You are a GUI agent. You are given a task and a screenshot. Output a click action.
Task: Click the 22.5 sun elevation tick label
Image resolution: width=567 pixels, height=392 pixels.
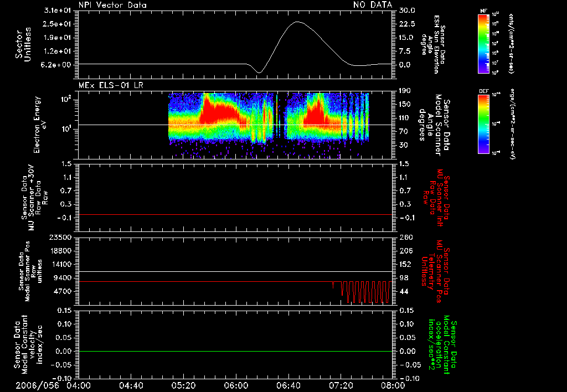click(x=407, y=24)
